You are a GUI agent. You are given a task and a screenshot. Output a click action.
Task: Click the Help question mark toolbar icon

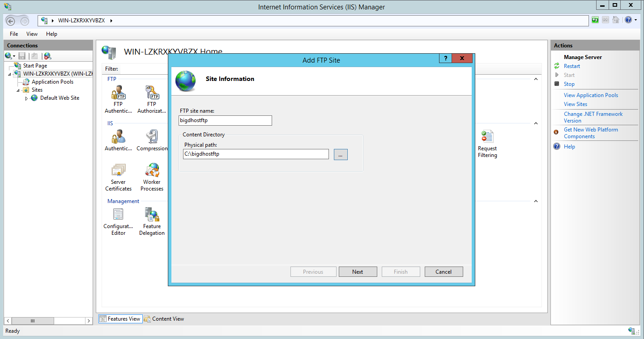point(628,20)
